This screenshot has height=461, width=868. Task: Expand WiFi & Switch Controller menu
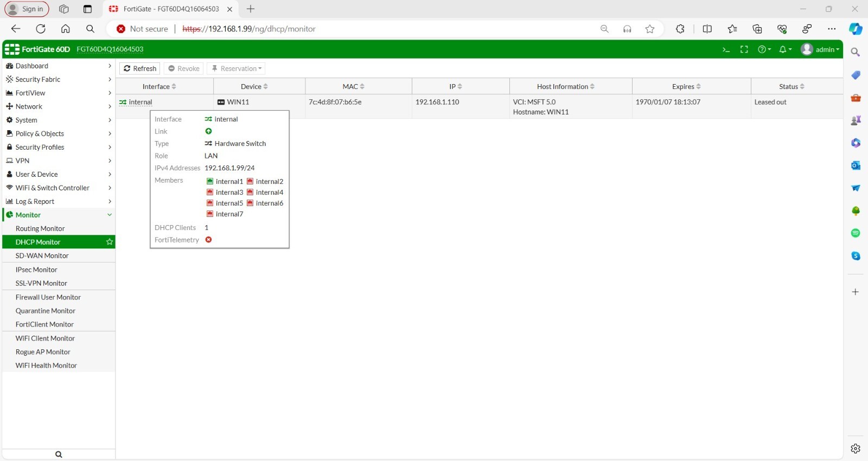(59, 188)
